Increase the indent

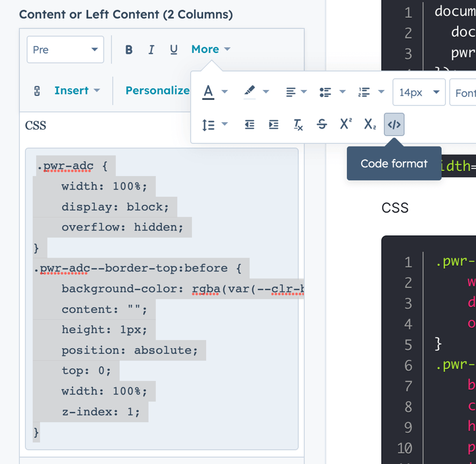coord(273,124)
